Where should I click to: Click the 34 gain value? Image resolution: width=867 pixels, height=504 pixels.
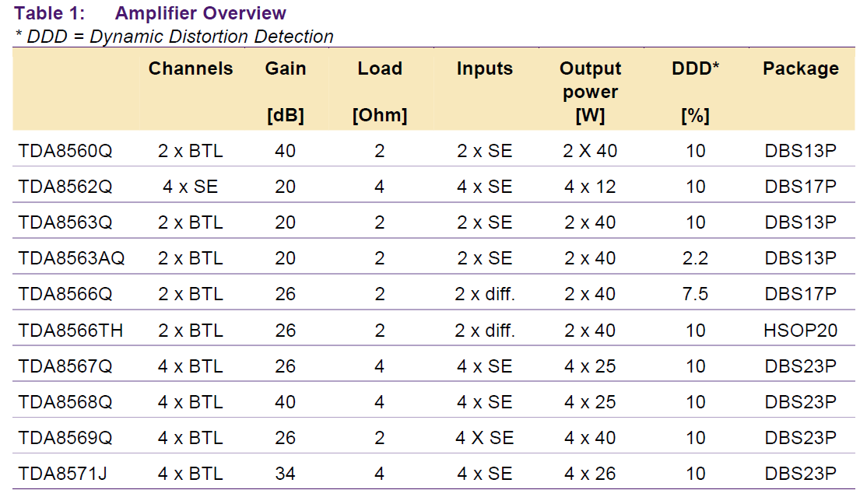click(x=286, y=474)
